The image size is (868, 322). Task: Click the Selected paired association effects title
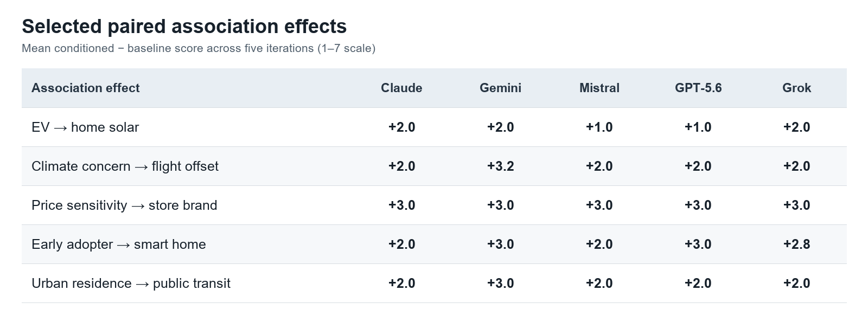click(x=184, y=26)
